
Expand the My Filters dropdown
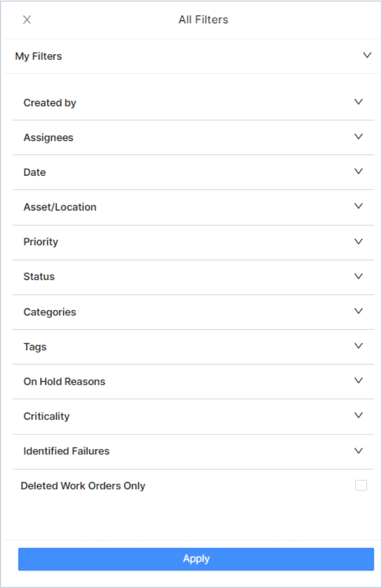[367, 55]
